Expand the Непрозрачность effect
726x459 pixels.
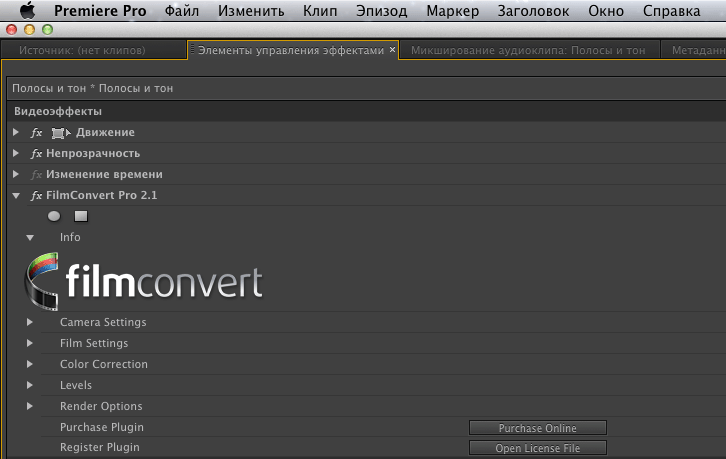click(x=16, y=153)
